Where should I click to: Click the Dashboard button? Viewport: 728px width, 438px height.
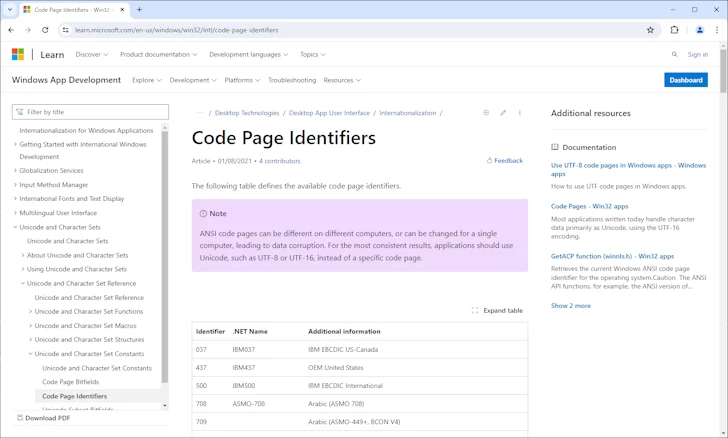click(x=686, y=80)
